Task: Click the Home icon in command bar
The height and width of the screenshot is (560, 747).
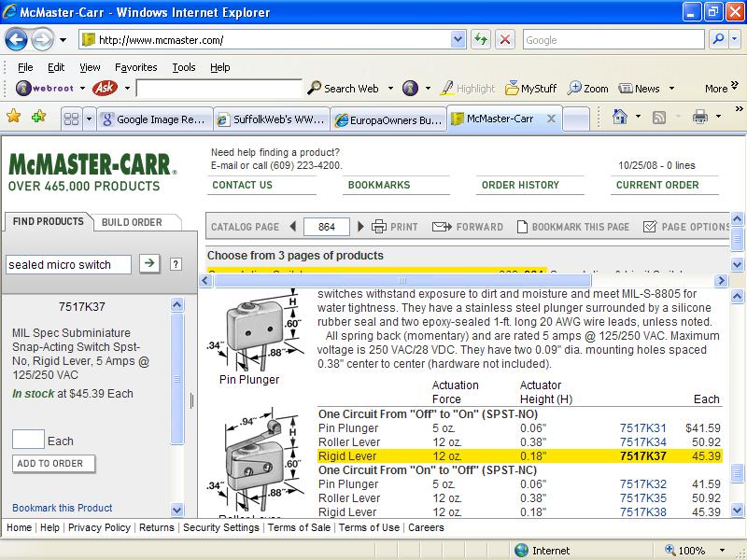Action: [x=619, y=118]
